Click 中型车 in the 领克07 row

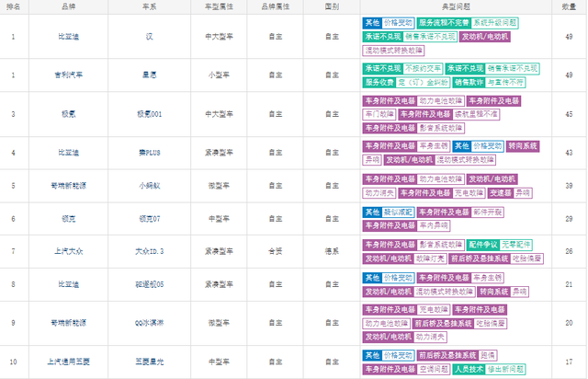(219, 219)
